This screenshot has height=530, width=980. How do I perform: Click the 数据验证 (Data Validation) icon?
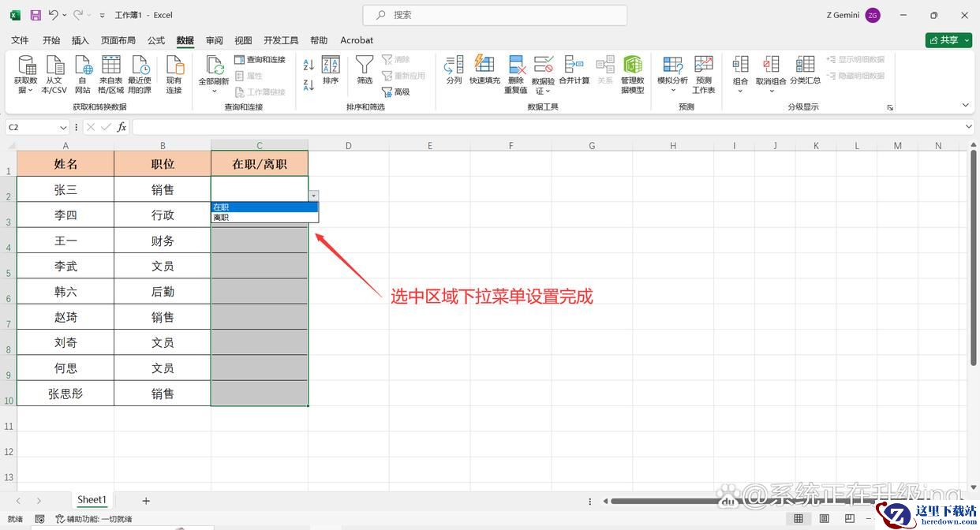543,65
